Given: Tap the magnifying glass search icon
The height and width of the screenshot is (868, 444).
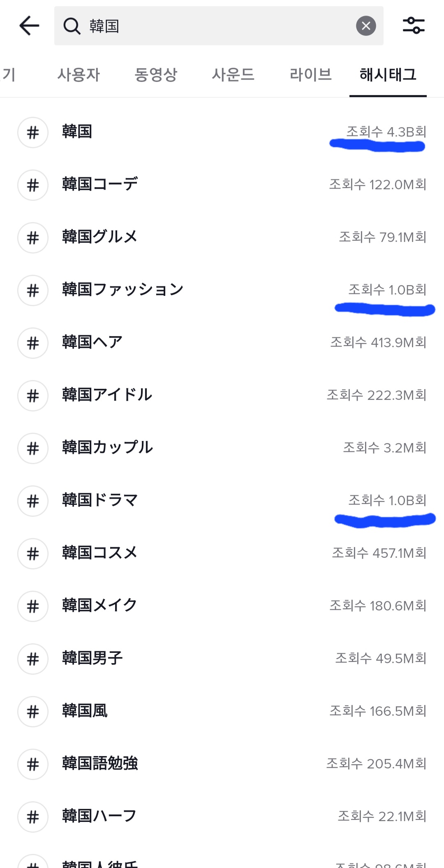Looking at the screenshot, I should point(72,26).
